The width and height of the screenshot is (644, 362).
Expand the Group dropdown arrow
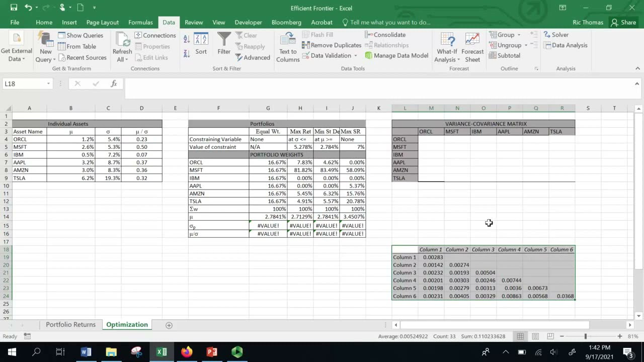[519, 35]
